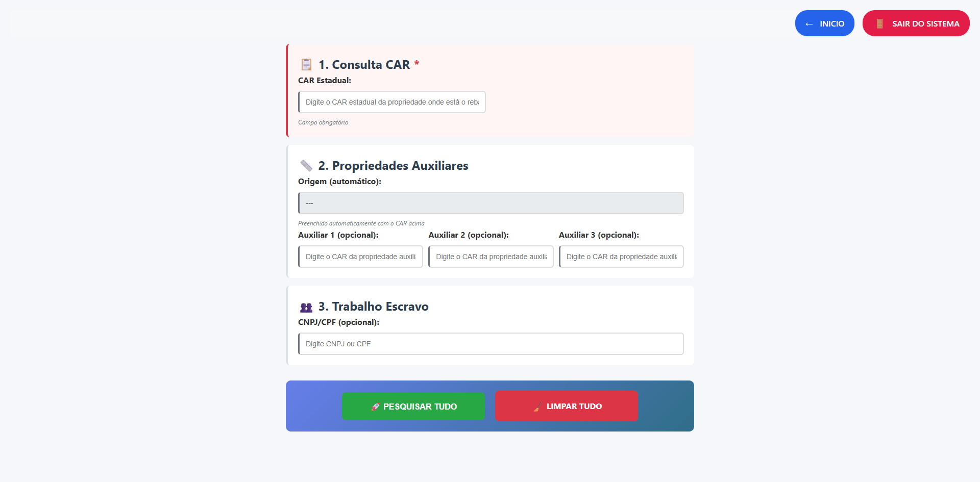This screenshot has height=482, width=980.
Task: Click the rocket icon on Pesquisar Tudo
Action: tap(375, 407)
